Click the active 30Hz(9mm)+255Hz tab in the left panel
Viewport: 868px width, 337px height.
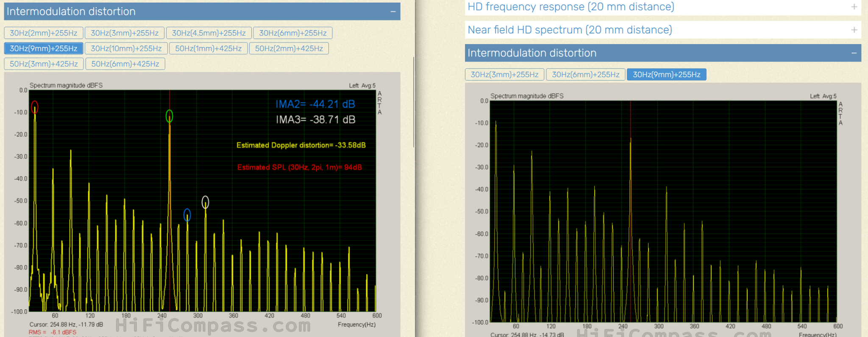43,48
